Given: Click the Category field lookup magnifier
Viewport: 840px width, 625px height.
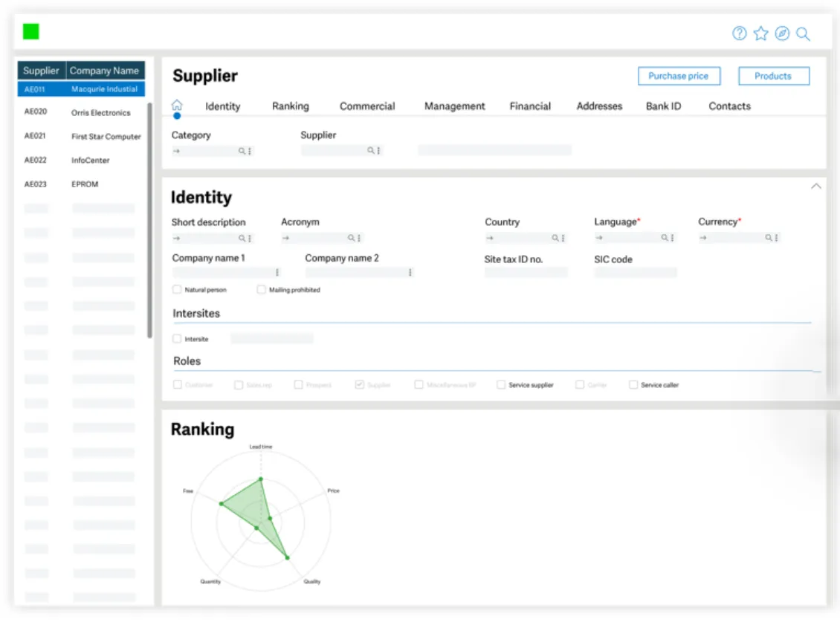Looking at the screenshot, I should (x=242, y=151).
